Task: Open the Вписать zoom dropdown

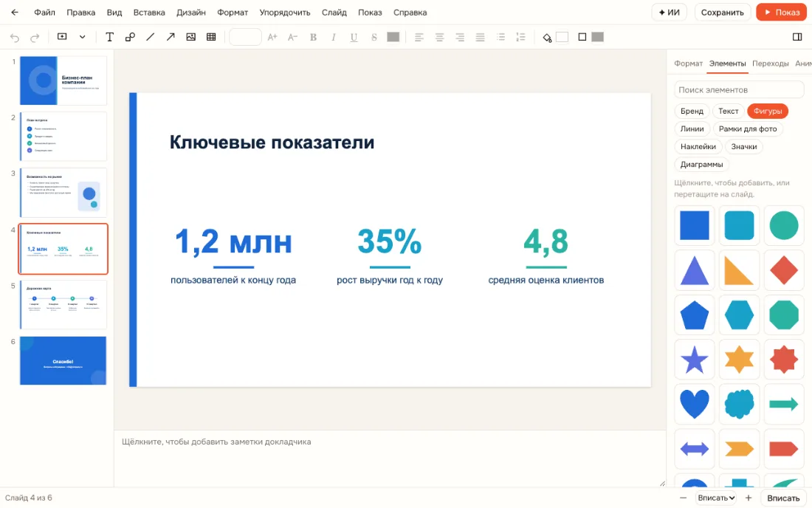Action: [716, 498]
